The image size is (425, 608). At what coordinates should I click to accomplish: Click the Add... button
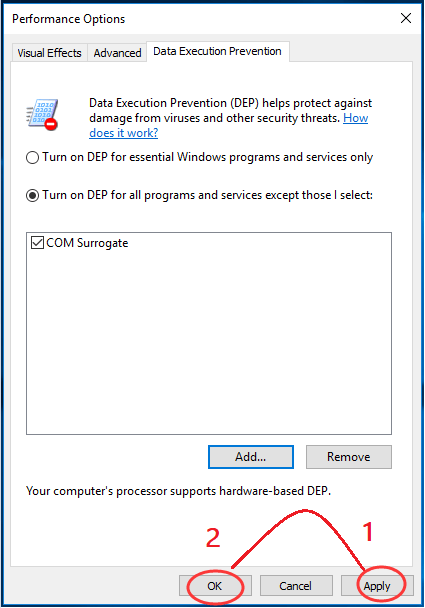click(x=251, y=457)
